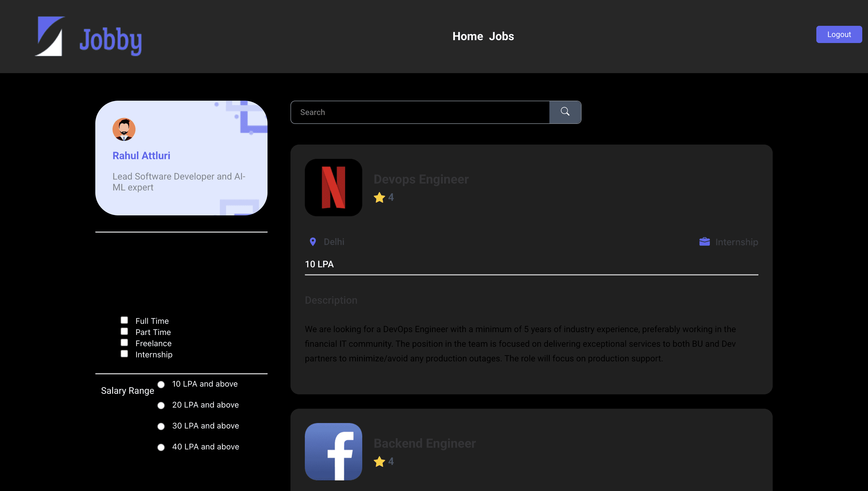The image size is (868, 491).
Task: Click the Backend Engineer star rating icon
Action: click(379, 461)
